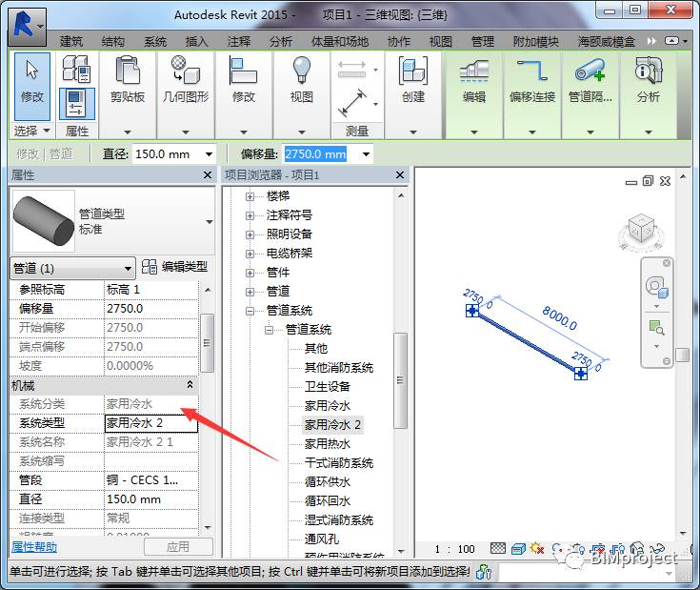The height and width of the screenshot is (590, 700).
Task: Click the 系统类型 家用冷水 2 value field
Action: [x=150, y=423]
